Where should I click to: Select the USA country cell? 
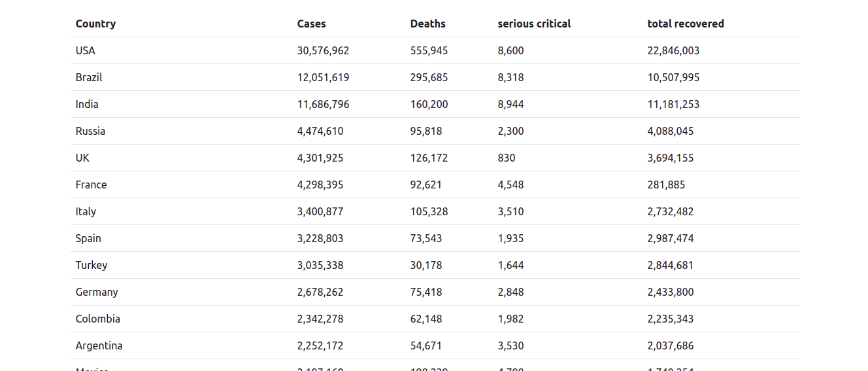[86, 50]
